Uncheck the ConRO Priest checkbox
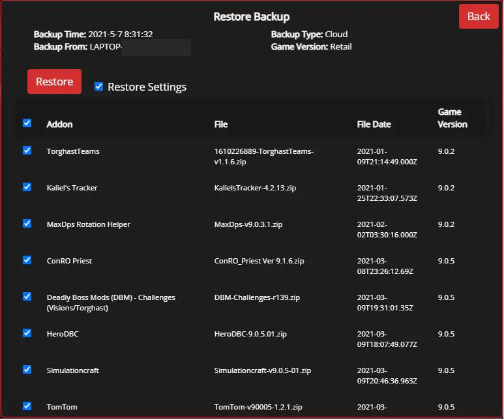This screenshot has height=420, width=504. pyautogui.click(x=27, y=260)
